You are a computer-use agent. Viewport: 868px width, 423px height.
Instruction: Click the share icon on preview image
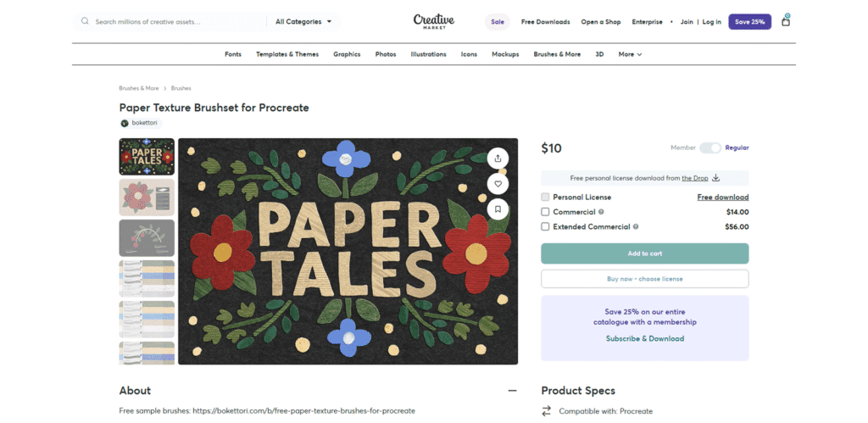(x=498, y=158)
